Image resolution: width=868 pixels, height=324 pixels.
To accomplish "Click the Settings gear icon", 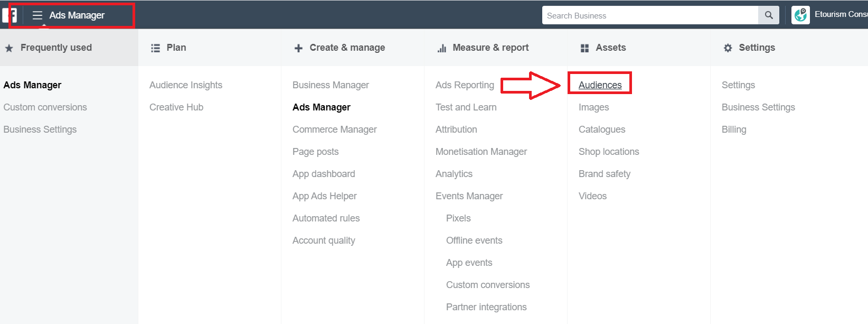I will pos(728,48).
